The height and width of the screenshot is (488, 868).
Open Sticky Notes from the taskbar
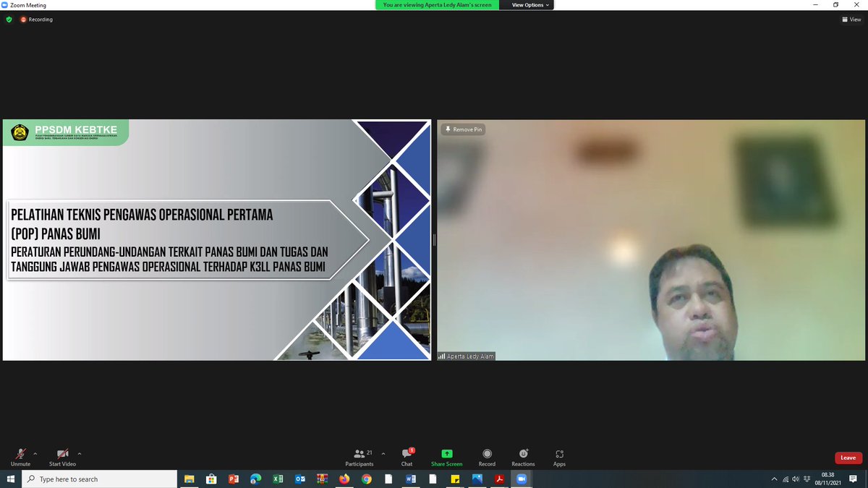(455, 479)
